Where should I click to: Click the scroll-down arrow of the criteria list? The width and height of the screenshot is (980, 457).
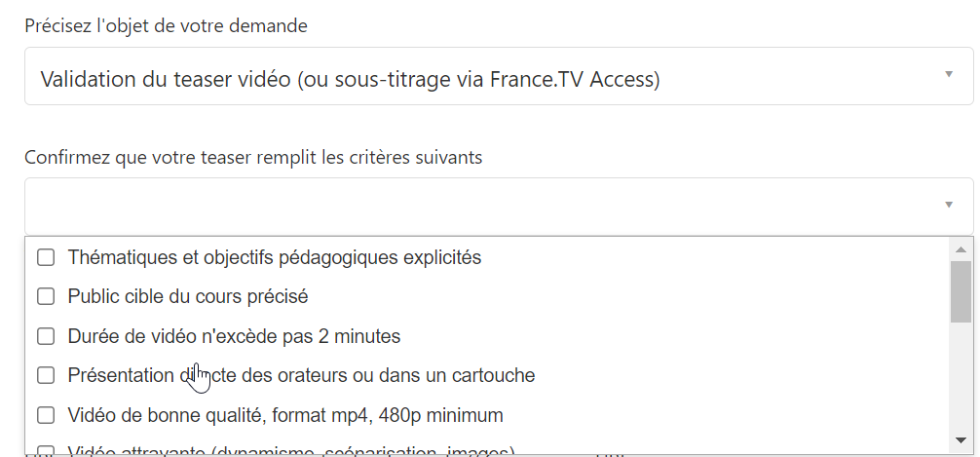pyautogui.click(x=961, y=440)
